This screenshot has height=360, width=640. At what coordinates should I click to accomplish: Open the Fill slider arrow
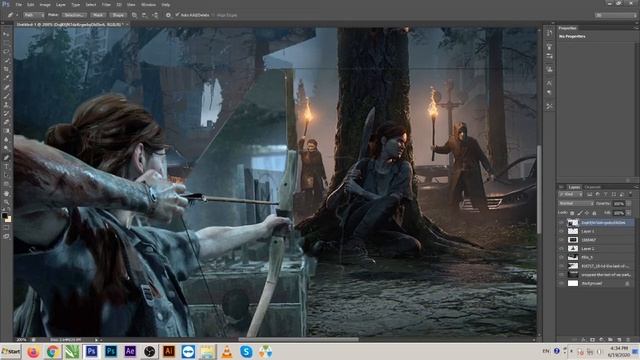[629, 213]
